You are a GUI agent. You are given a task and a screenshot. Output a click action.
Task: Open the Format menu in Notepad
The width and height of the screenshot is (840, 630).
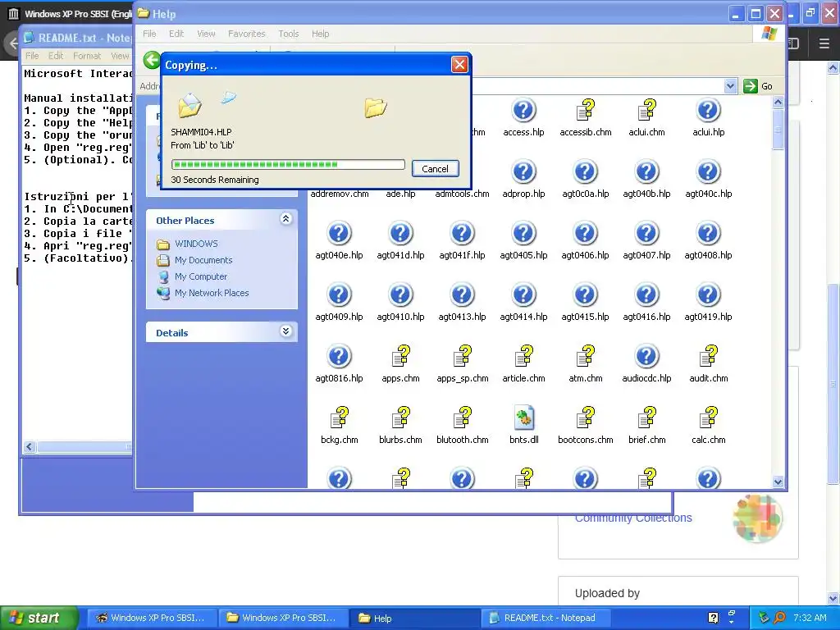[x=87, y=56]
